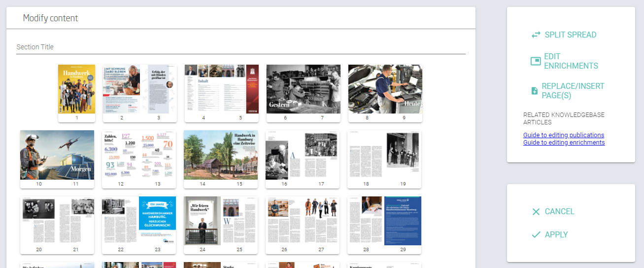Click the Apply checkmark icon

click(536, 235)
